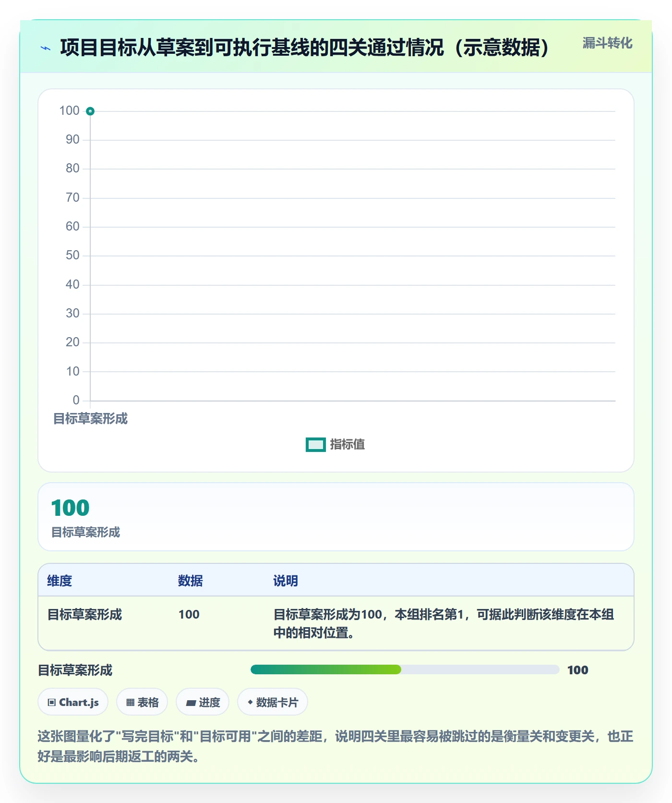The width and height of the screenshot is (672, 803).
Task: Click the grid icon in the 表格 chip
Action: pos(130,703)
